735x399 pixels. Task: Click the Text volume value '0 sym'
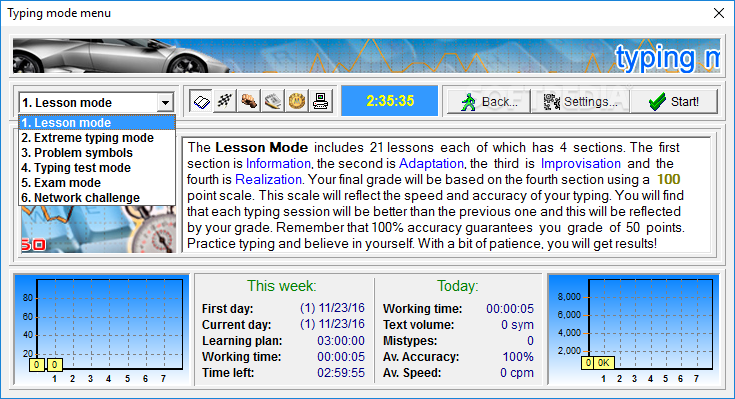click(x=517, y=324)
